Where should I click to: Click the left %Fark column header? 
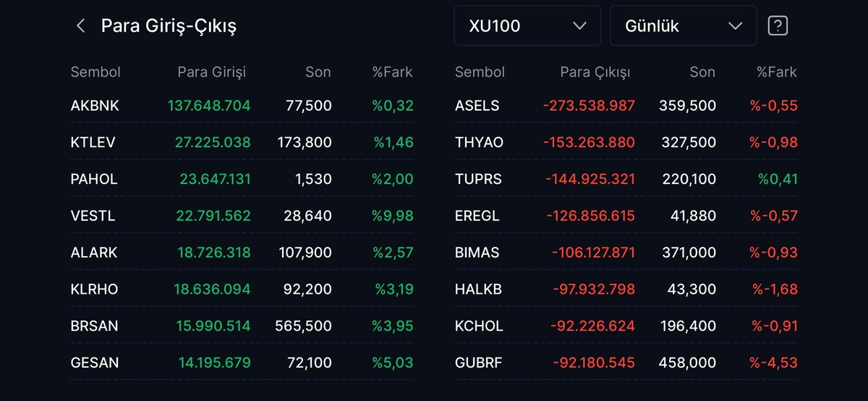click(x=393, y=72)
